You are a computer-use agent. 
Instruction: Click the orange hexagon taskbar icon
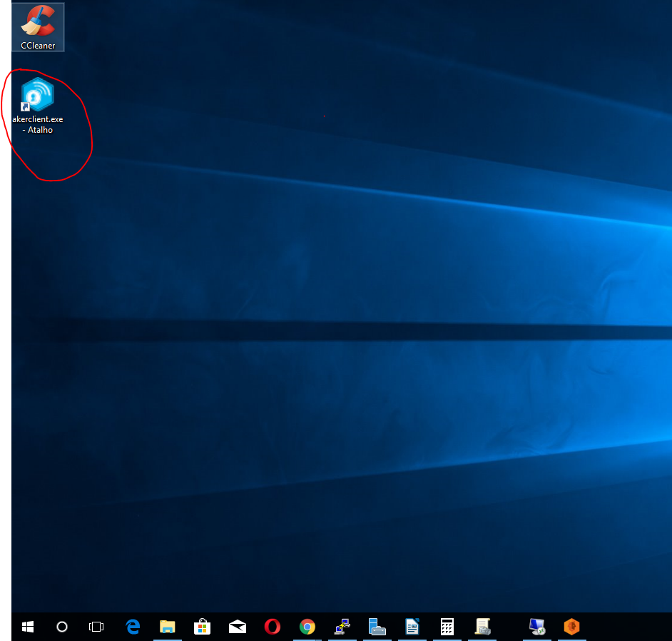[571, 627]
